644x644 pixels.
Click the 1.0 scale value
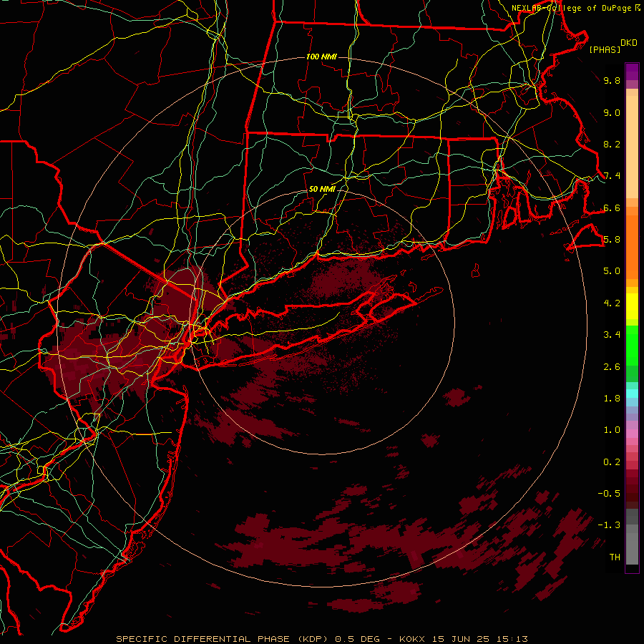pos(612,430)
